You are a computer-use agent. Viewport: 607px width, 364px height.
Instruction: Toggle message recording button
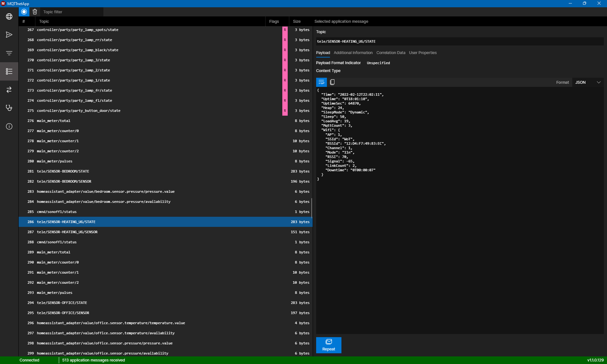(x=24, y=12)
